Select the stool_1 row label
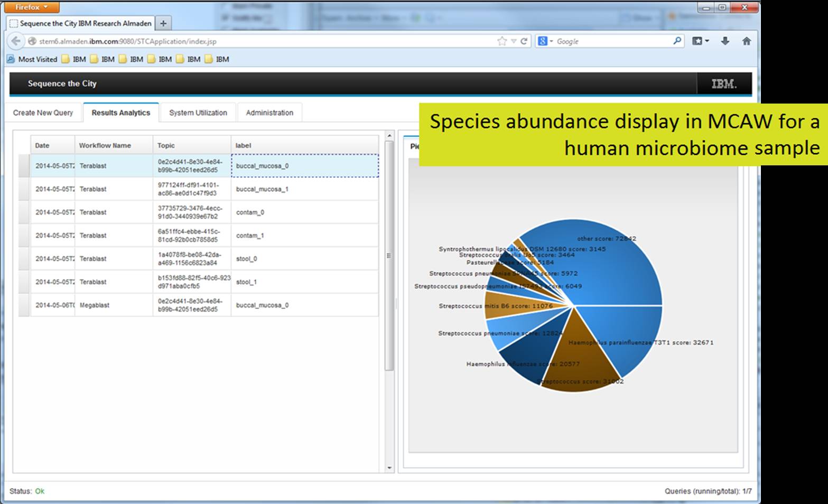The height and width of the screenshot is (504, 828). coord(246,282)
